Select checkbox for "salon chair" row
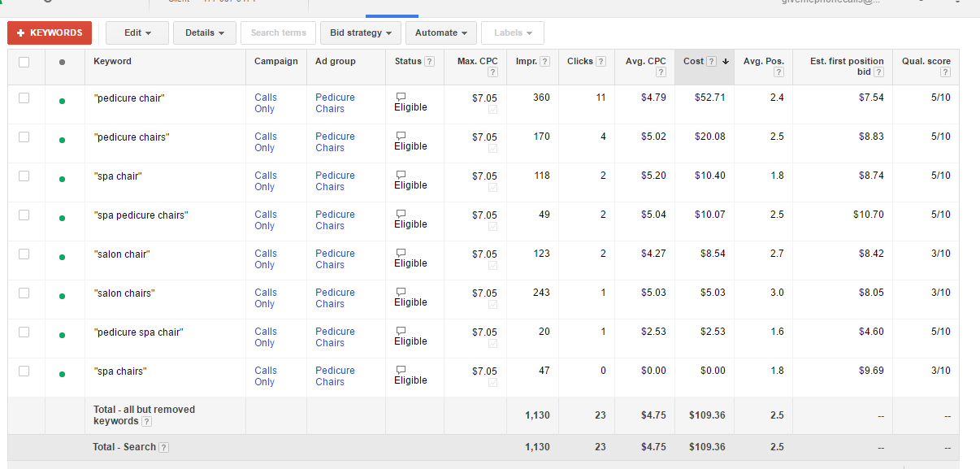The height and width of the screenshot is (469, 980). click(24, 254)
